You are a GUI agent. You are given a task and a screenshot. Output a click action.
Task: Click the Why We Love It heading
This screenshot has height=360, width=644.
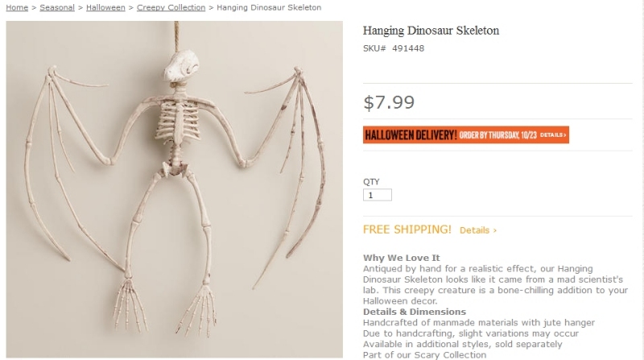point(401,258)
